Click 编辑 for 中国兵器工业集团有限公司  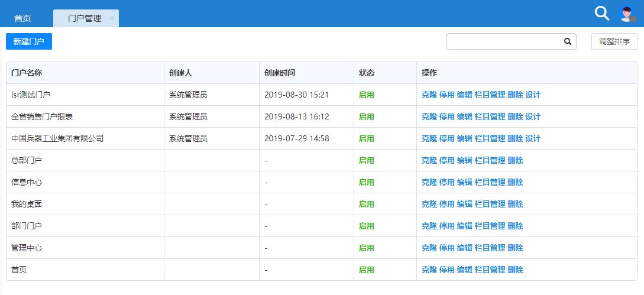464,138
